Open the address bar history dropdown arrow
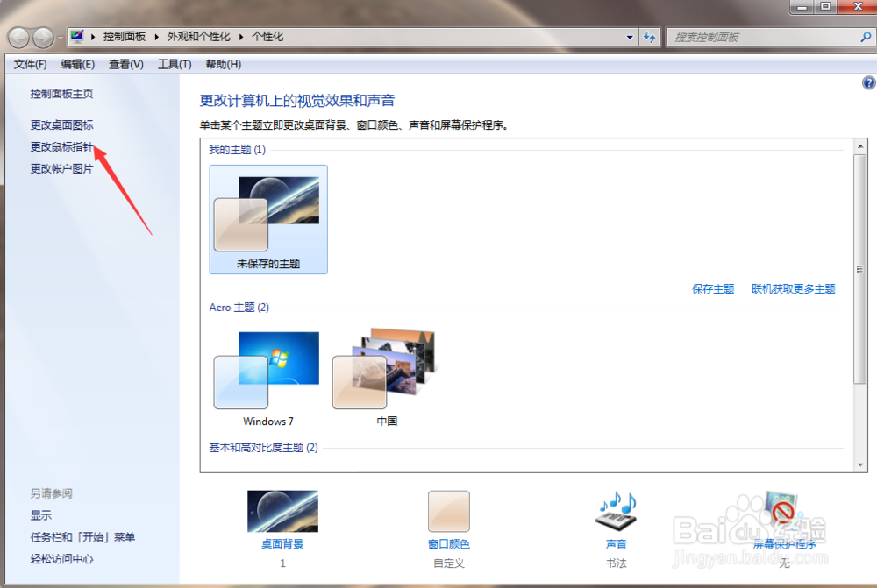 (629, 38)
